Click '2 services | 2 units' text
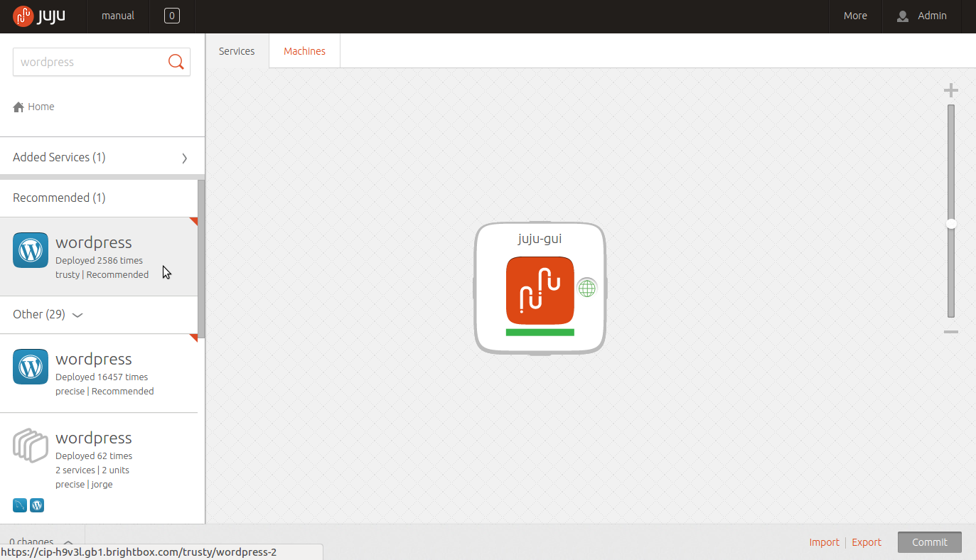976x560 pixels. [92, 470]
